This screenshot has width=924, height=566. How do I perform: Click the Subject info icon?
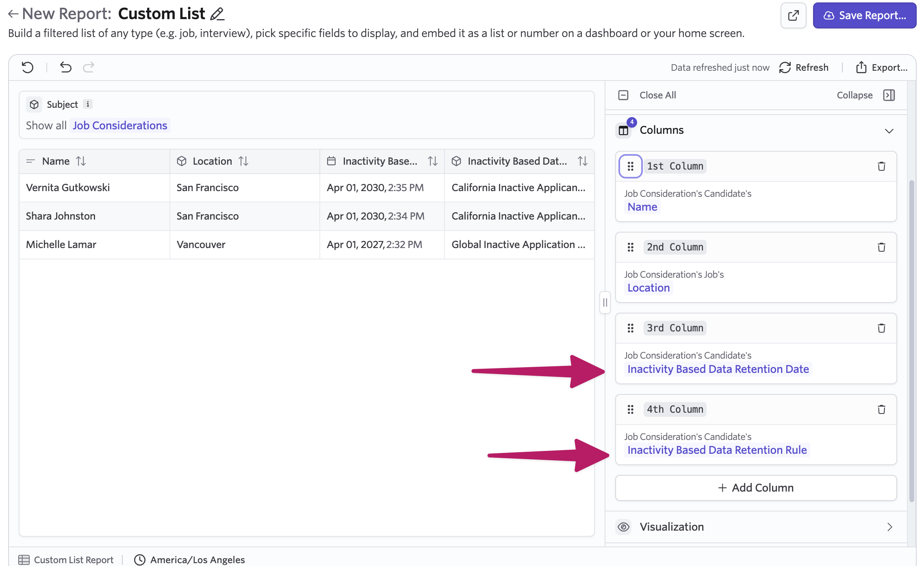[88, 104]
